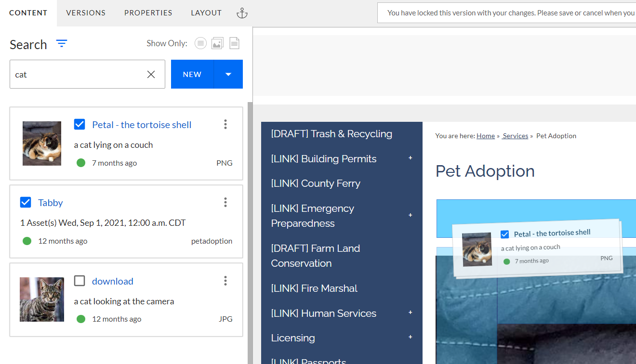
Task: Click the NEW button
Action: [192, 74]
